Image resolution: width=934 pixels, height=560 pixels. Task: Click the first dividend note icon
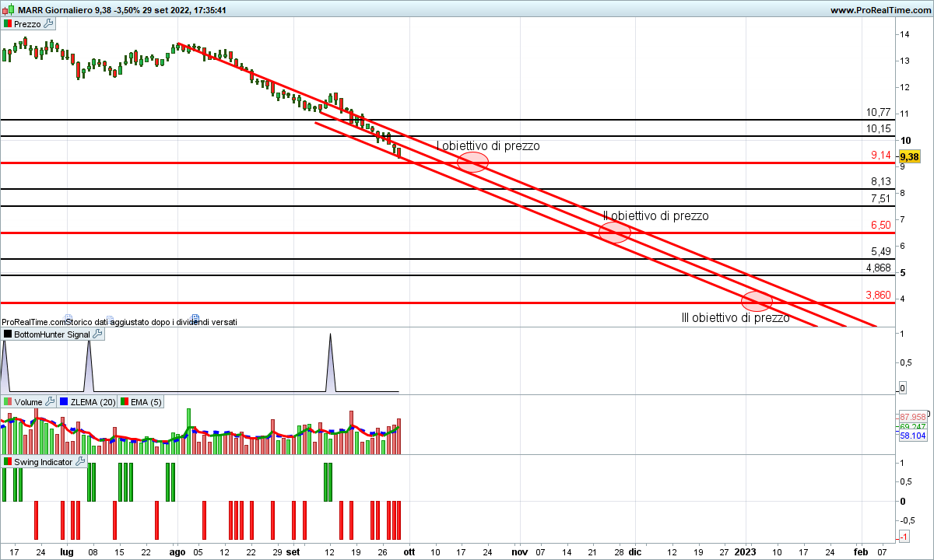coord(68,317)
